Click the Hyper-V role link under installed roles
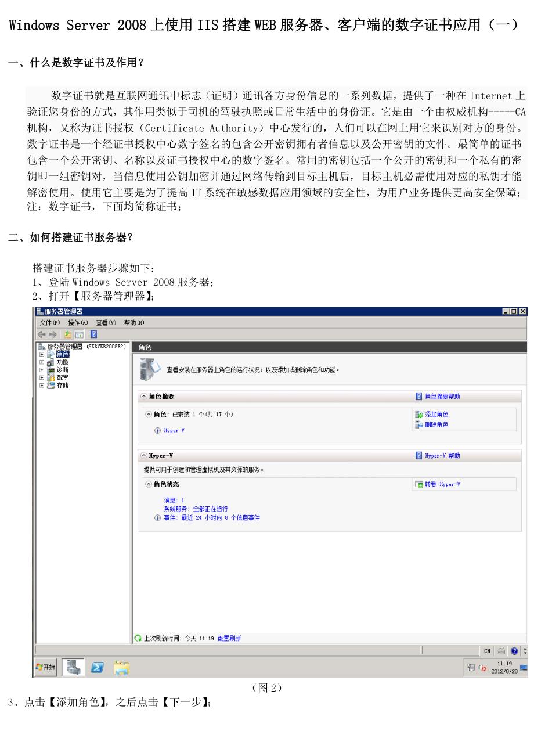 click(174, 431)
